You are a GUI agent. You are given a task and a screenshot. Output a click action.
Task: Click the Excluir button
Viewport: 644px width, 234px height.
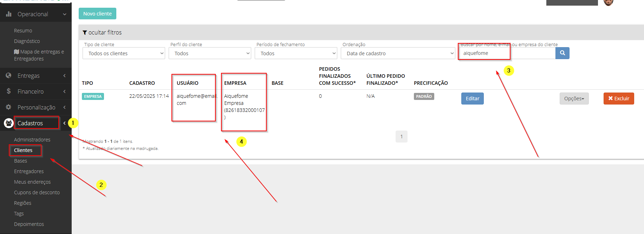(x=619, y=99)
